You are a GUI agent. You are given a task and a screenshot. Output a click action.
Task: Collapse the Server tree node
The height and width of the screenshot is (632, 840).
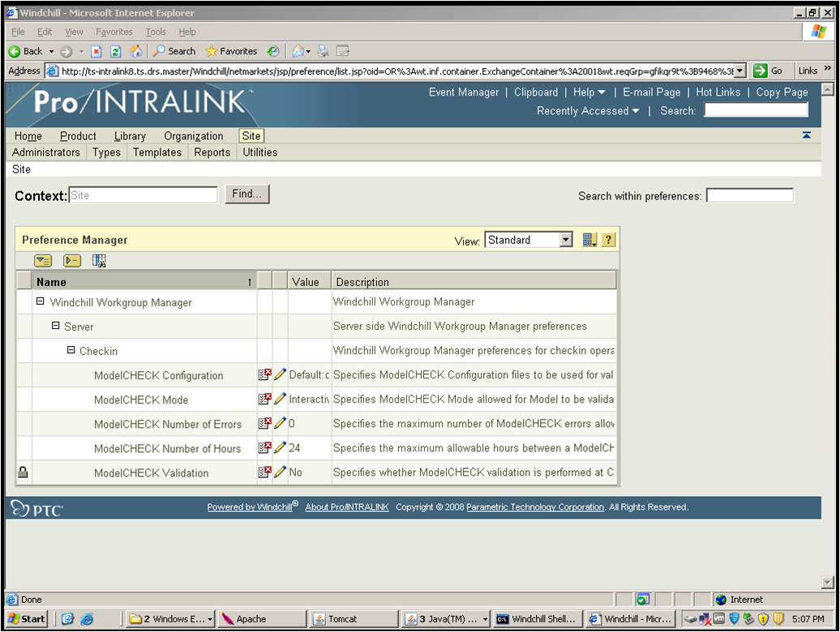[x=55, y=326]
